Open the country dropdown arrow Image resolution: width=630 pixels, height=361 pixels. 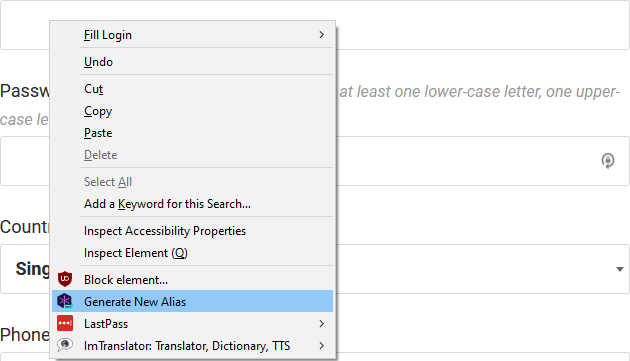pyautogui.click(x=620, y=269)
